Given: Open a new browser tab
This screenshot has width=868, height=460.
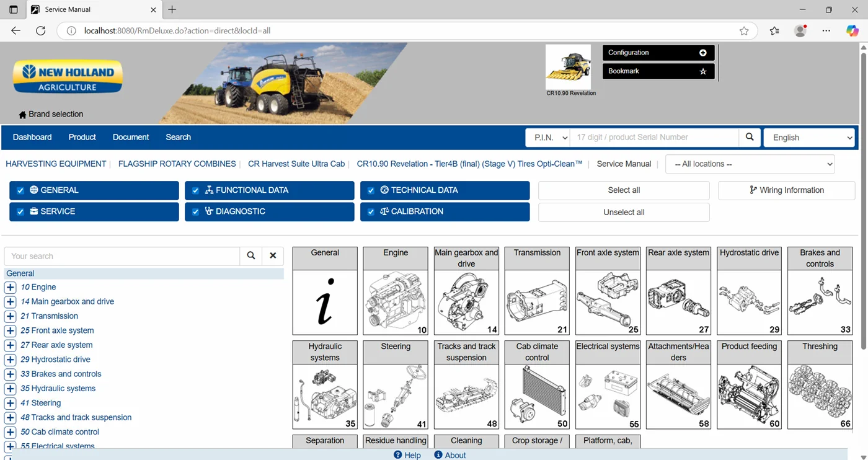Looking at the screenshot, I should [172, 9].
